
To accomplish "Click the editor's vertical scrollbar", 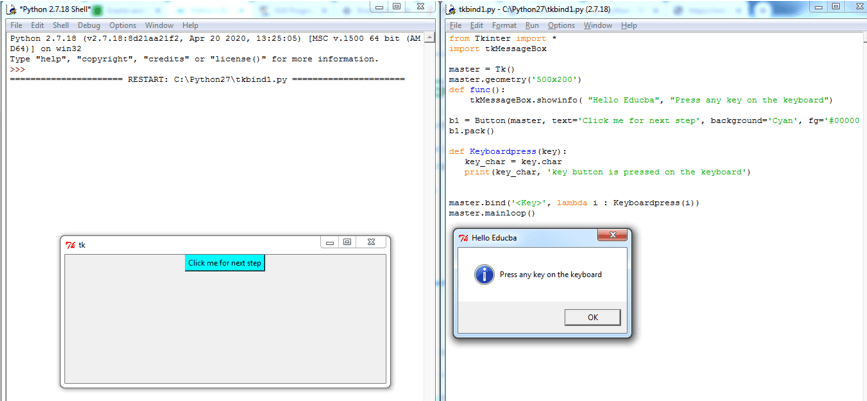I will [x=863, y=216].
